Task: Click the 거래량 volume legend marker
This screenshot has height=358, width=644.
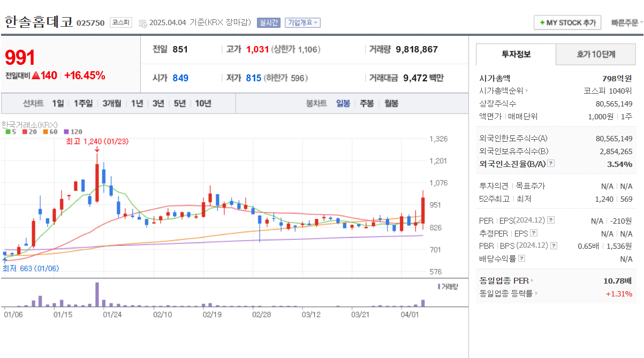Action: pos(448,287)
